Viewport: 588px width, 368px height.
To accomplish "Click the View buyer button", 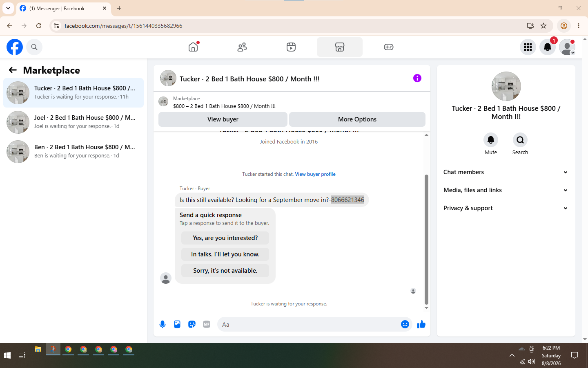I will click(223, 119).
